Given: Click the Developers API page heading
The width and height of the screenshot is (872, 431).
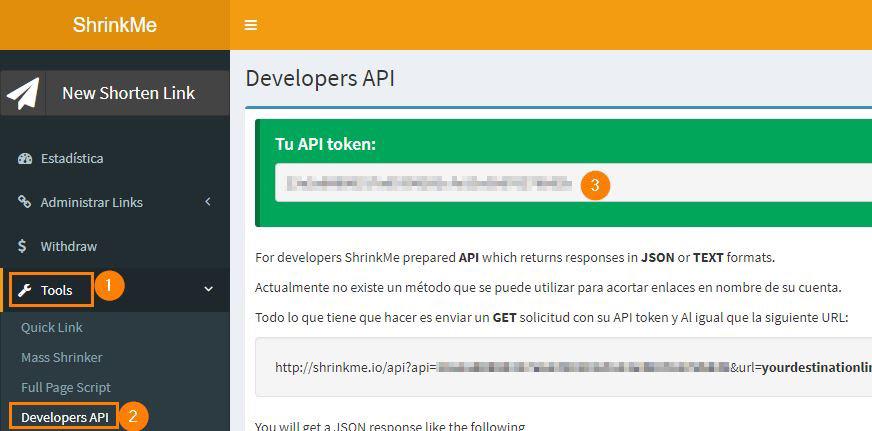Looking at the screenshot, I should [x=320, y=79].
